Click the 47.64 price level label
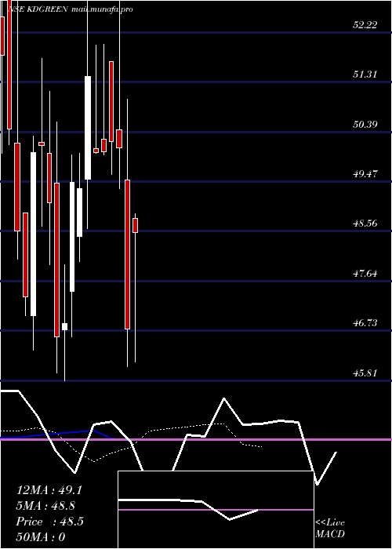 click(365, 273)
